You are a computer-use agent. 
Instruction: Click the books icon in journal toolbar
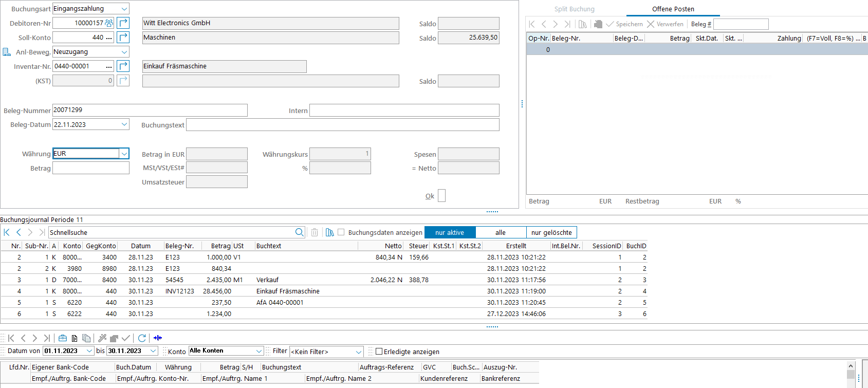coord(330,232)
